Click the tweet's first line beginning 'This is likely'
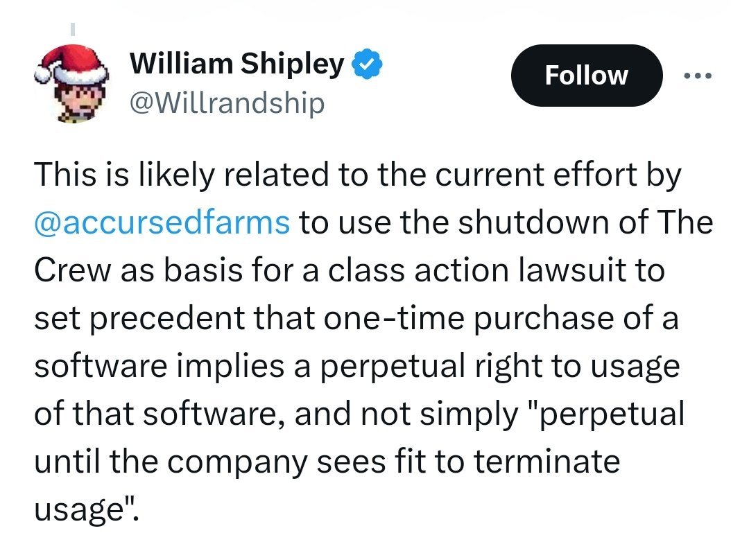The image size is (749, 560). [x=357, y=175]
